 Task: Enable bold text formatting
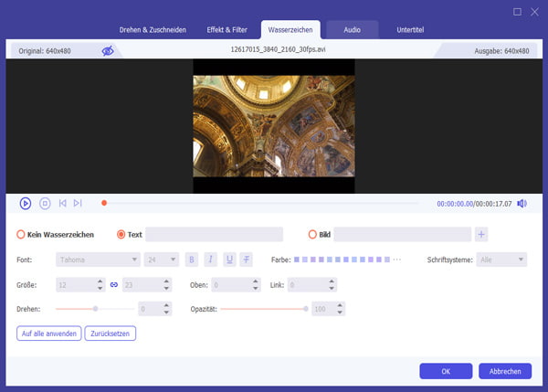coord(192,260)
